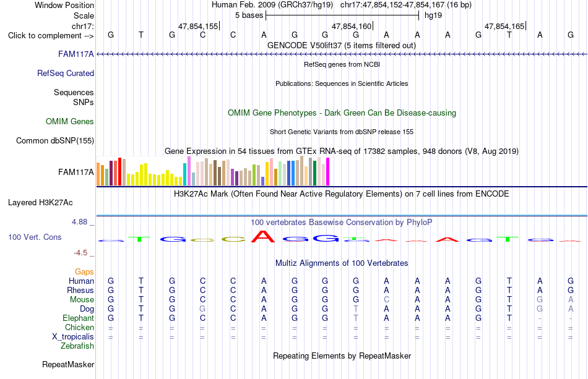Click 'Publications: Sequences in Scientific Articles' title
Viewport: 588px width, 379px height.
point(342,83)
